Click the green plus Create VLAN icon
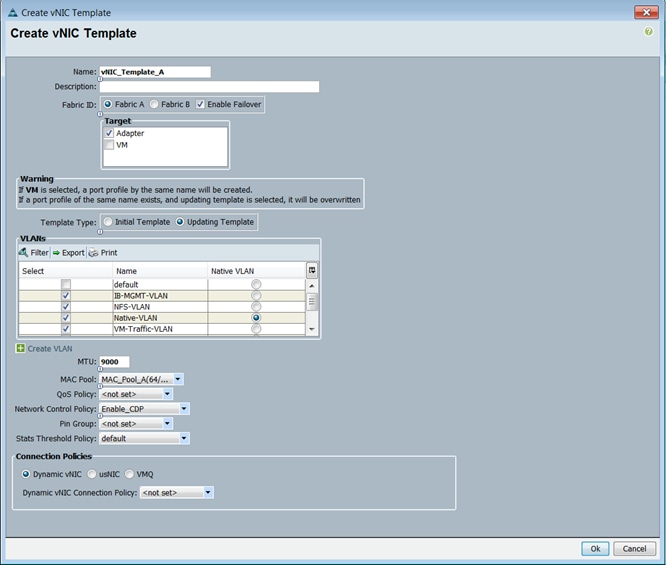666x565 pixels. (20, 348)
